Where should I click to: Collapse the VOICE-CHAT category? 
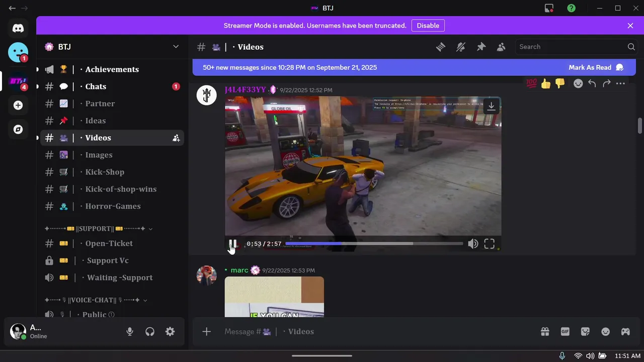click(96, 300)
